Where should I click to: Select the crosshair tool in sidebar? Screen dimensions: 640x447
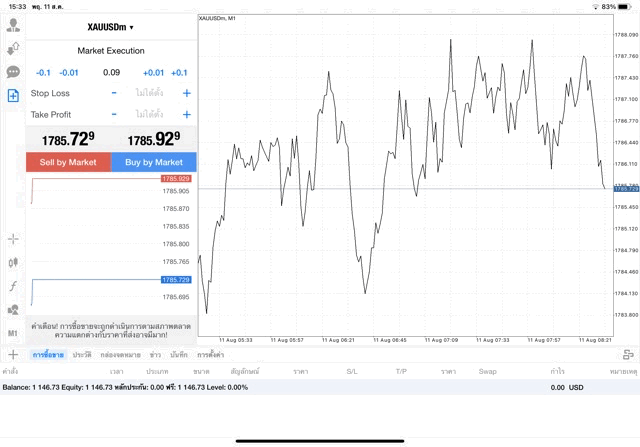[x=13, y=239]
